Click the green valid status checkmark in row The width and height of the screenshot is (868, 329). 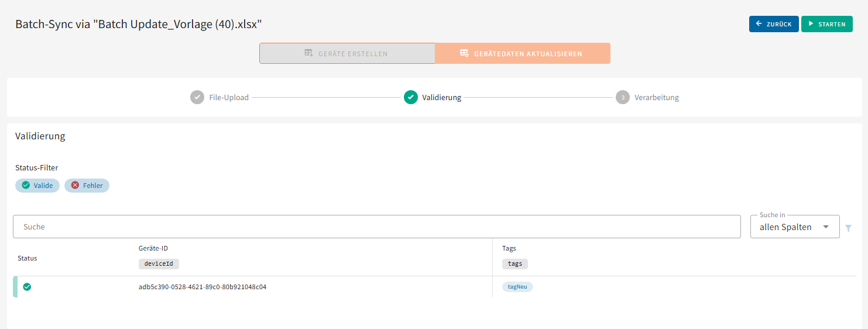pyautogui.click(x=27, y=287)
